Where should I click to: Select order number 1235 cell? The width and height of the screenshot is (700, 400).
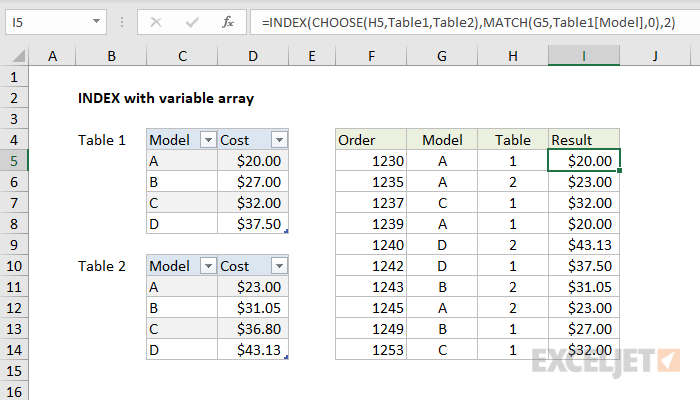click(x=371, y=182)
